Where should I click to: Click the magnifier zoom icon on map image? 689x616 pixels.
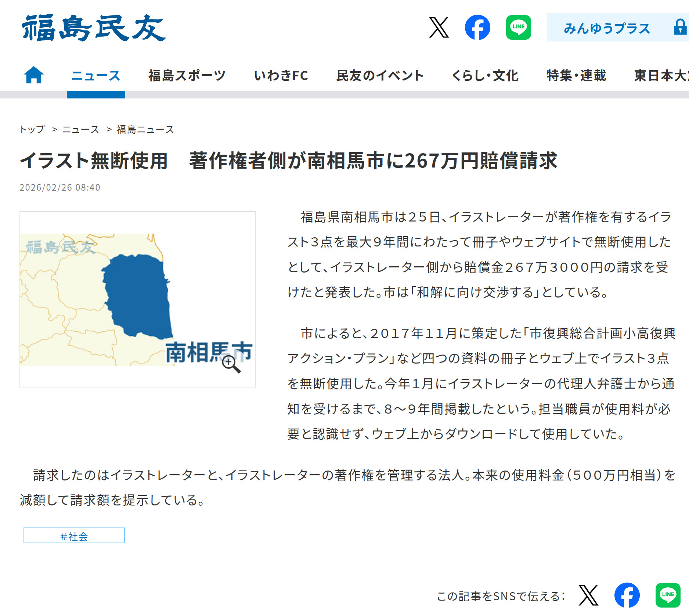click(x=231, y=364)
